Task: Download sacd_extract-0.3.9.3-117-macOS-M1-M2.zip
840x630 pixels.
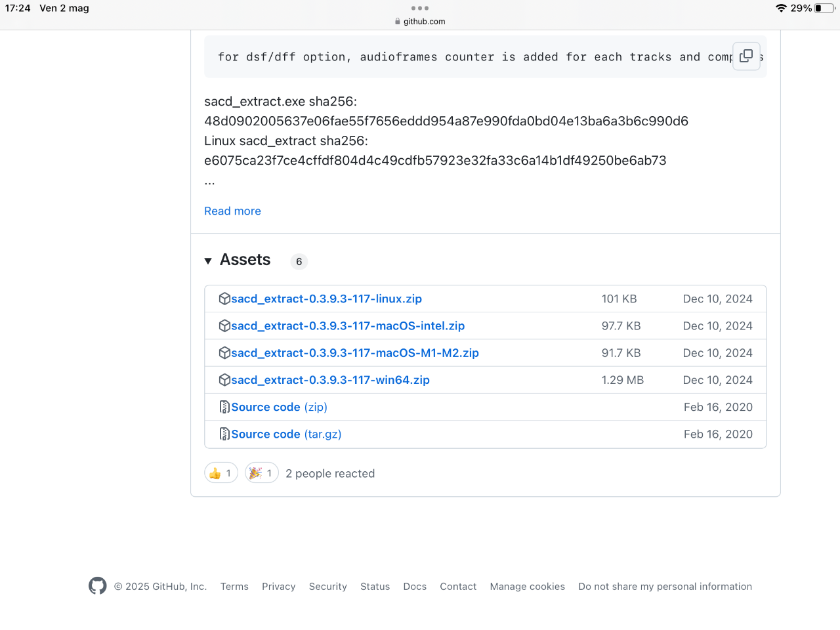Action: 355,353
